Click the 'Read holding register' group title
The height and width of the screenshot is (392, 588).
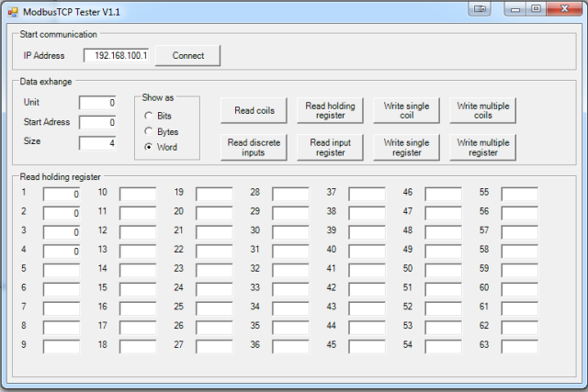tap(60, 176)
